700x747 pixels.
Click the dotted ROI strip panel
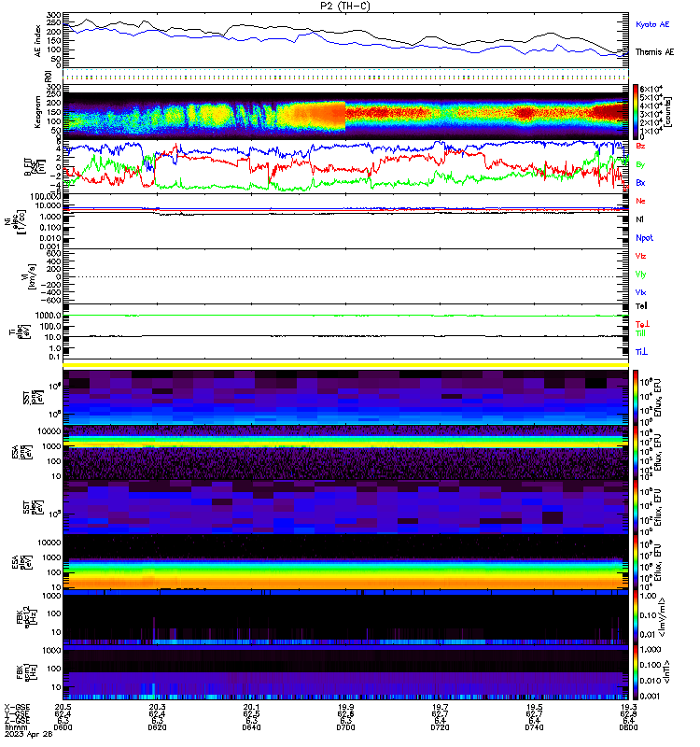pyautogui.click(x=345, y=76)
